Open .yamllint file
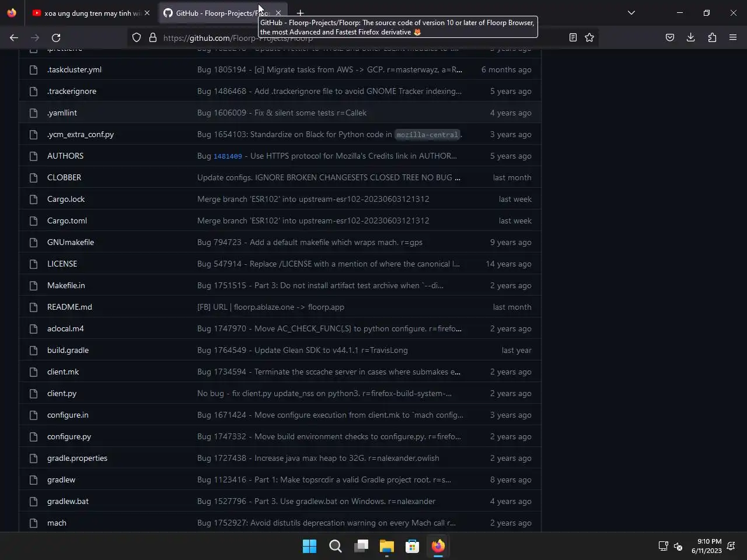The height and width of the screenshot is (560, 747). click(x=62, y=113)
